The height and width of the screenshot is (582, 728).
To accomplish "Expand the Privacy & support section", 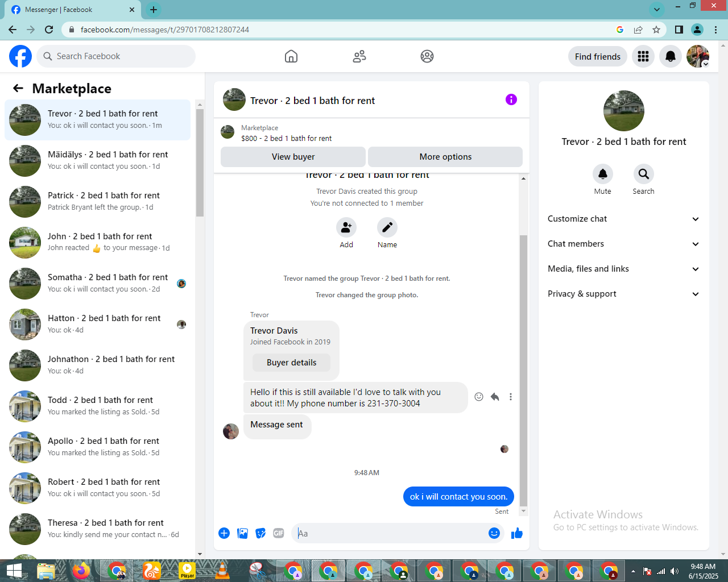I will 623,294.
